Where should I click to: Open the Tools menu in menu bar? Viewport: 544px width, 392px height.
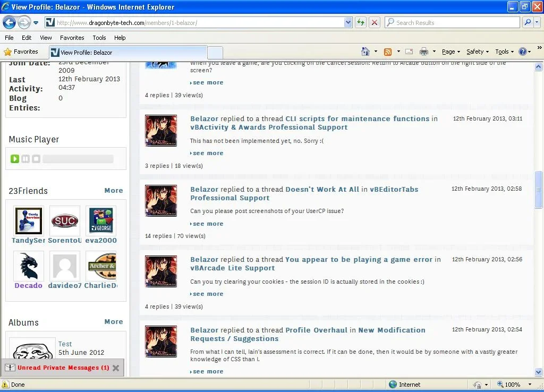click(99, 38)
